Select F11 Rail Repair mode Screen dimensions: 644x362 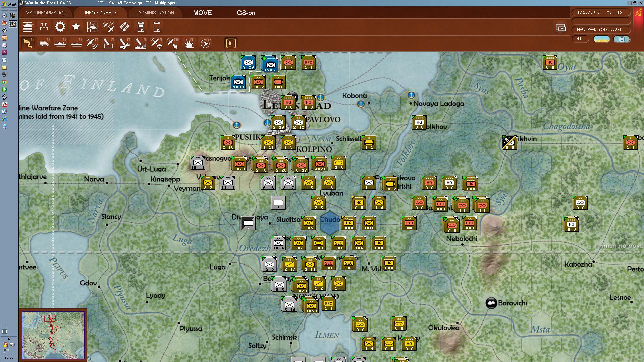(189, 43)
